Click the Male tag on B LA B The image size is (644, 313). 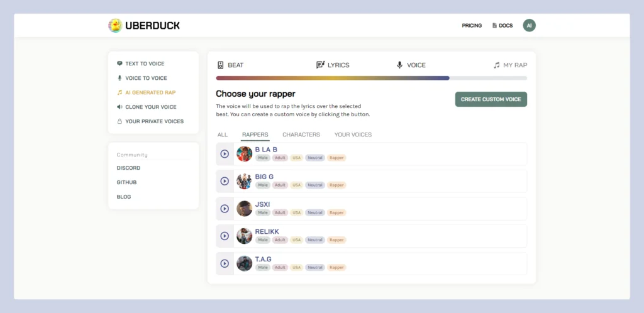(x=263, y=158)
